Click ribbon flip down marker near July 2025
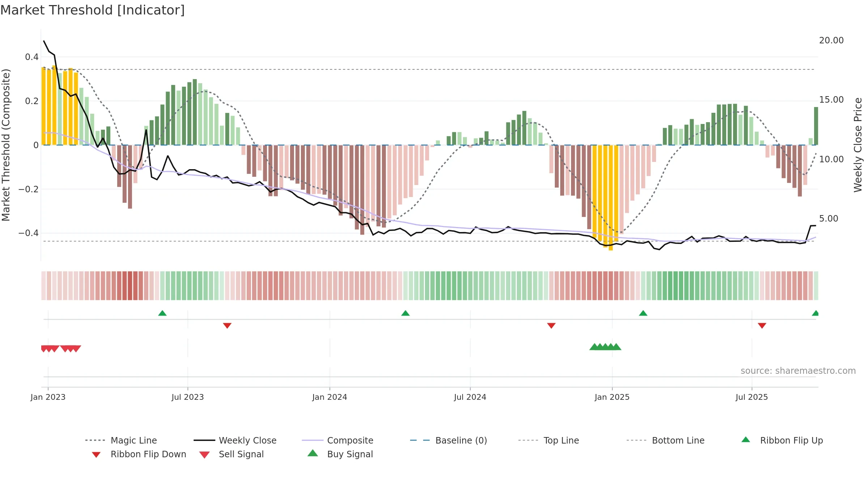The image size is (868, 488). click(762, 326)
